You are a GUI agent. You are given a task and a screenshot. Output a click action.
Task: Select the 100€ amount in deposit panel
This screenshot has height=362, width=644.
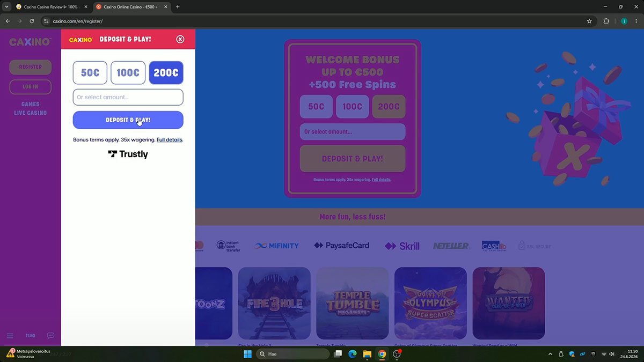coord(128,73)
